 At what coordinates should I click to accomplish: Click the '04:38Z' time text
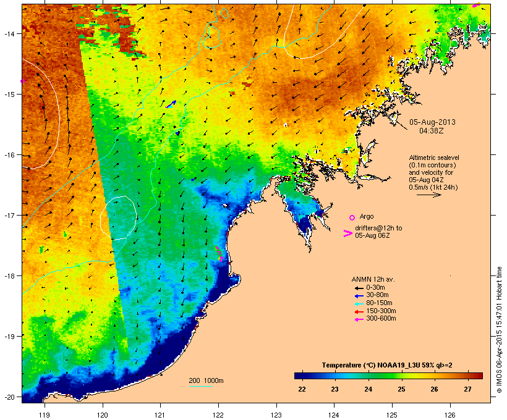point(432,131)
